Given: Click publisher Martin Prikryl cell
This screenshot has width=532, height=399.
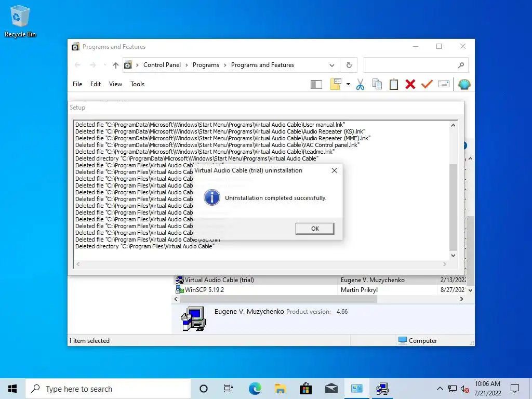Looking at the screenshot, I should (x=359, y=290).
